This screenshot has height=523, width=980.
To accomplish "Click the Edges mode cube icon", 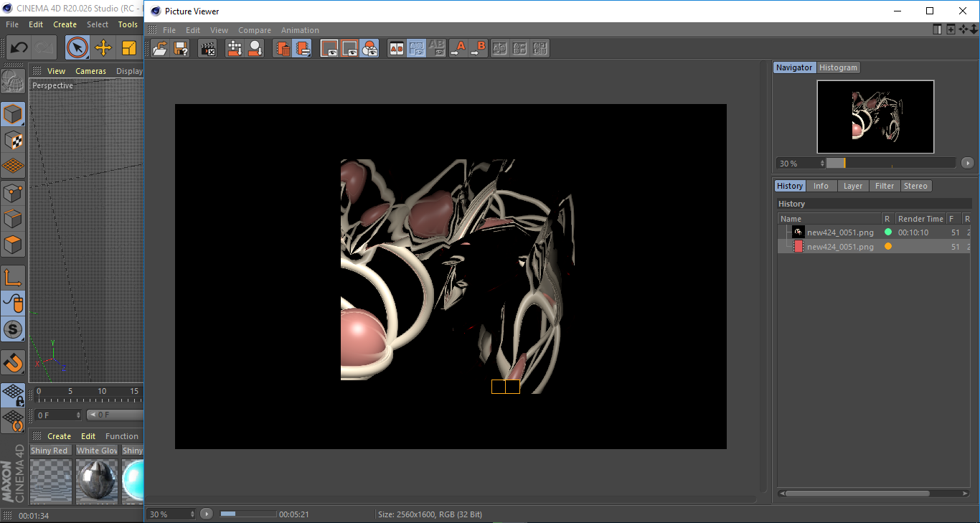I will (x=13, y=218).
